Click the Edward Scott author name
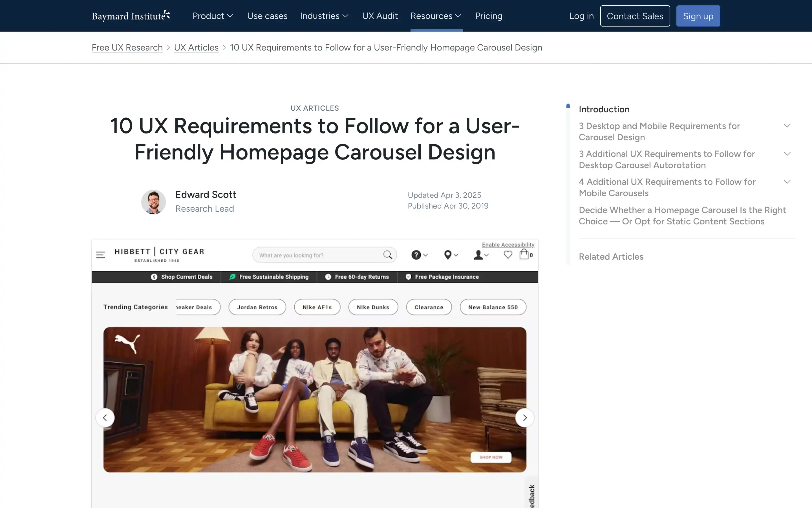Image resolution: width=812 pixels, height=508 pixels. click(x=206, y=194)
